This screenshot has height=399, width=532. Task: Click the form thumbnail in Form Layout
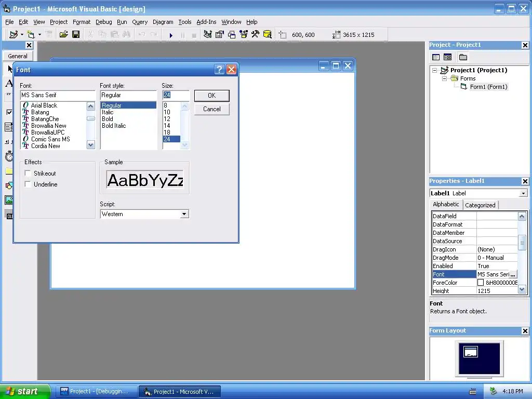tap(471, 352)
